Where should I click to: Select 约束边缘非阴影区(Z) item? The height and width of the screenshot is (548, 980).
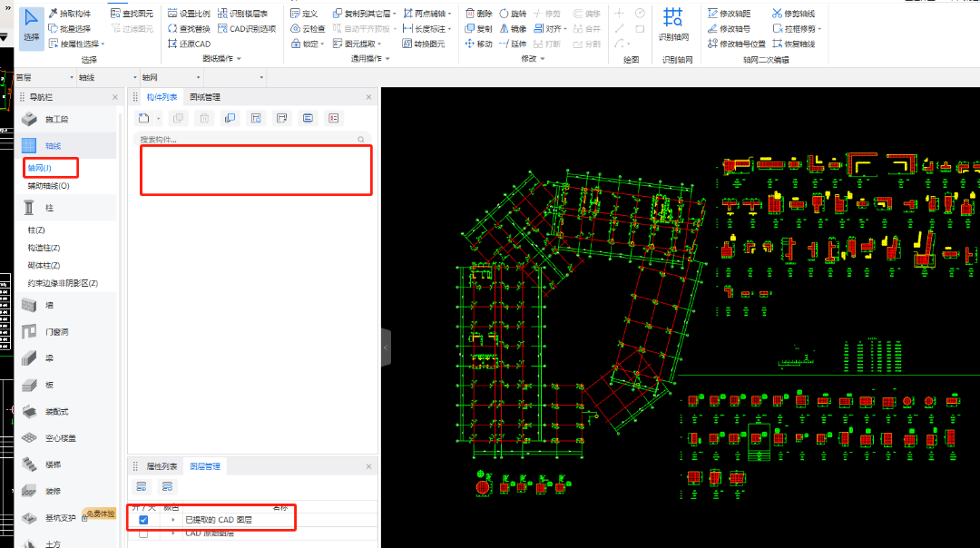coord(63,283)
